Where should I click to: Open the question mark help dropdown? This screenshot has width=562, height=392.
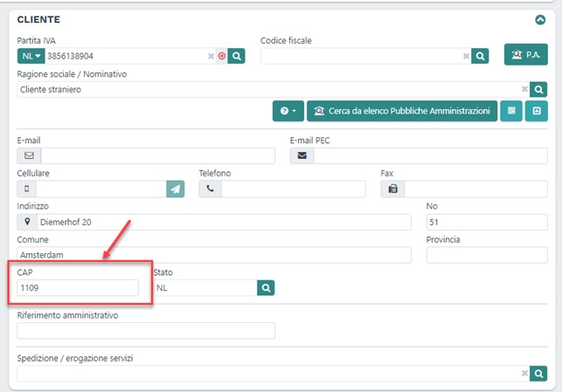pos(287,112)
